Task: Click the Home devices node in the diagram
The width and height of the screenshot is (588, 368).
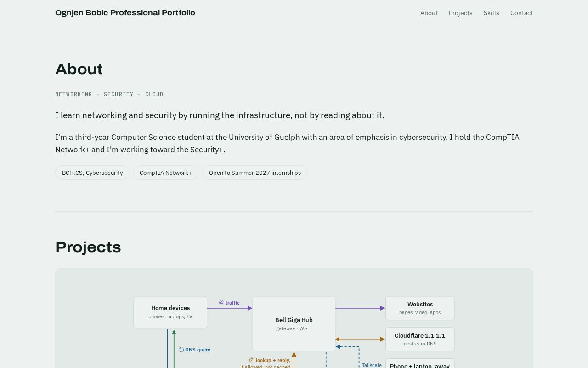Action: [170, 312]
